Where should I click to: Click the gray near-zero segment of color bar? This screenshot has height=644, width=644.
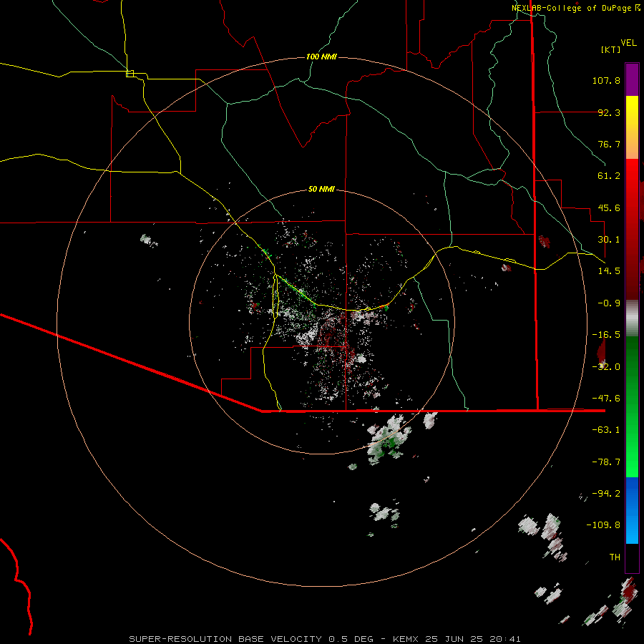point(632,318)
